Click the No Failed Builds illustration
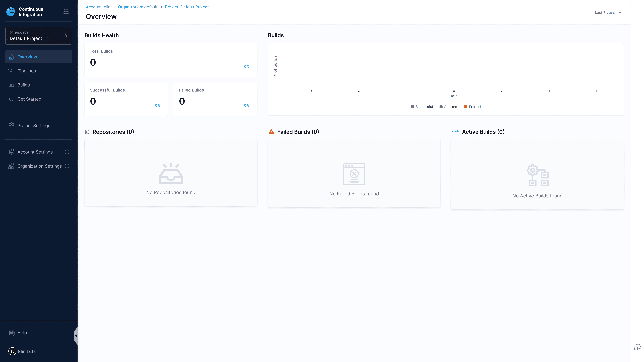Image resolution: width=644 pixels, height=362 pixels. tap(354, 174)
